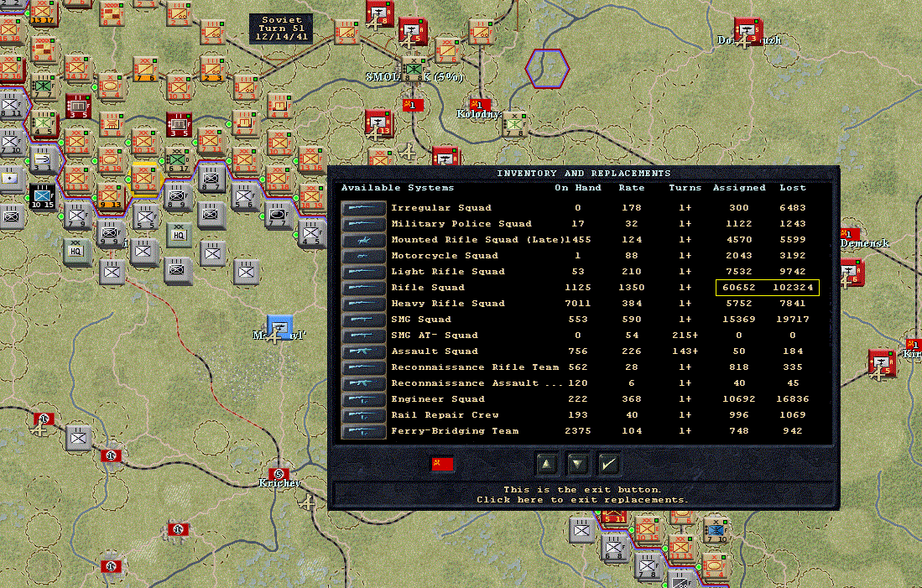Click the 'Heavy Rifle Squad' row name
This screenshot has height=588, width=922.
point(448,304)
